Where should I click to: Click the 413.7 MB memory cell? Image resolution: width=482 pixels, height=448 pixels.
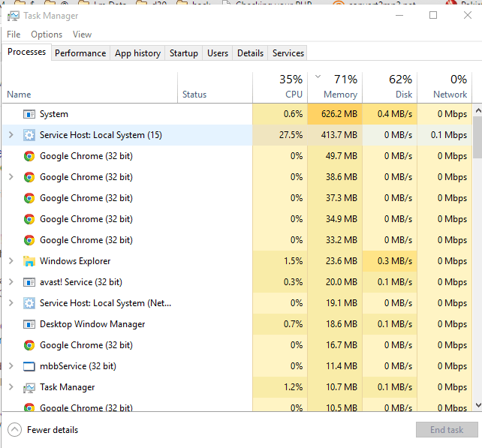(335, 135)
